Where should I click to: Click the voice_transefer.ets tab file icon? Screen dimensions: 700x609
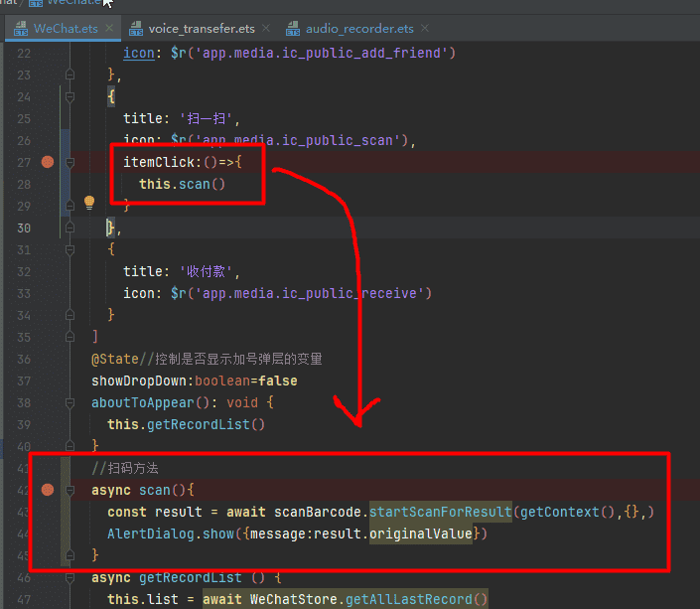(134, 29)
